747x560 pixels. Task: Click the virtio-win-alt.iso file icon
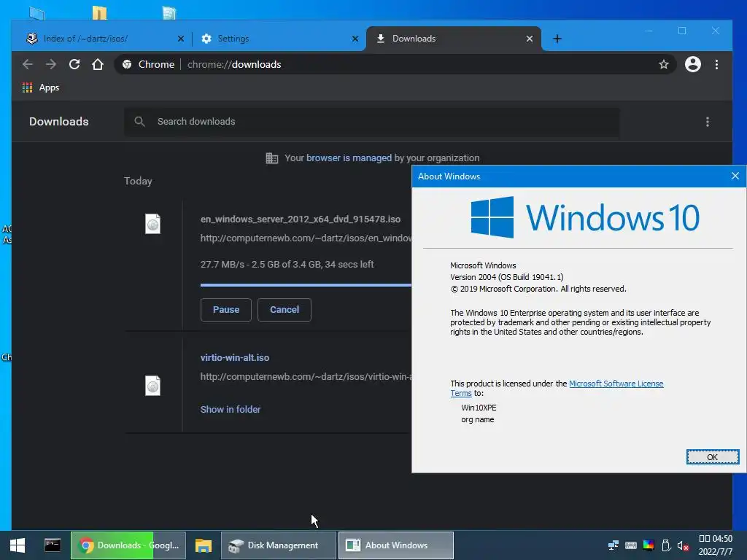(x=152, y=386)
